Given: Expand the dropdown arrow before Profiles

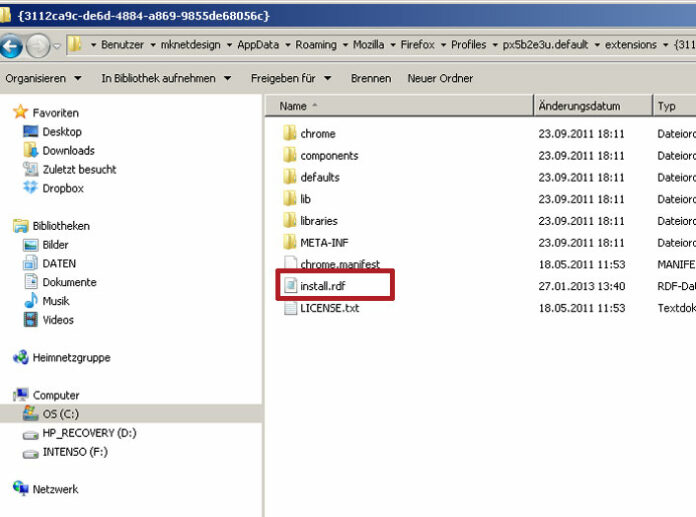Looking at the screenshot, I should tap(443, 45).
